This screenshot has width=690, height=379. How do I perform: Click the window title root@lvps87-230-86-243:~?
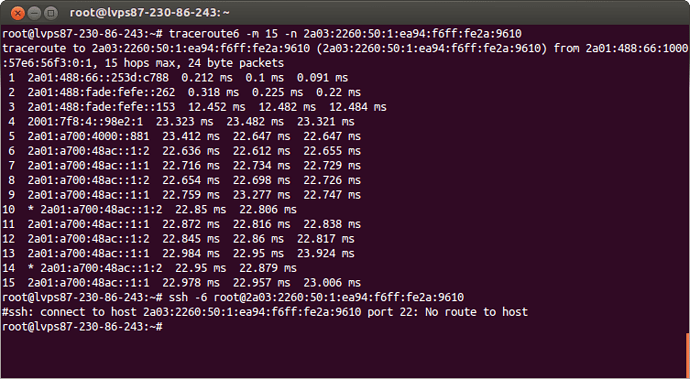pyautogui.click(x=150, y=12)
